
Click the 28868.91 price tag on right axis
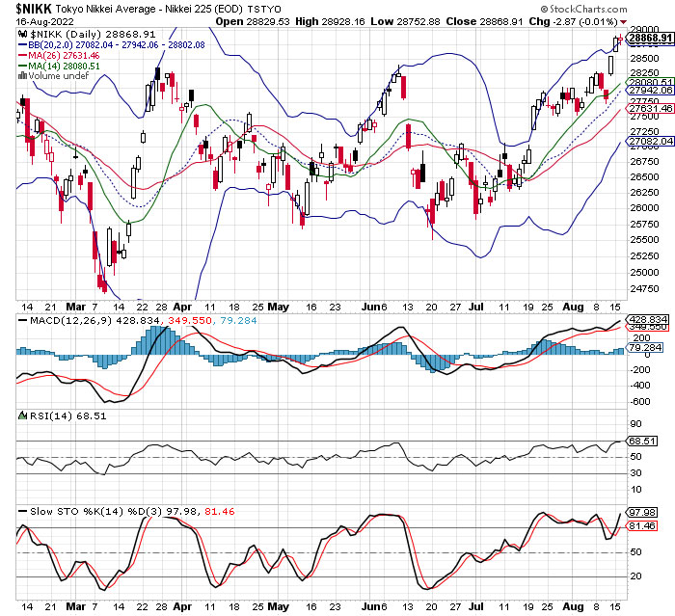[650, 38]
